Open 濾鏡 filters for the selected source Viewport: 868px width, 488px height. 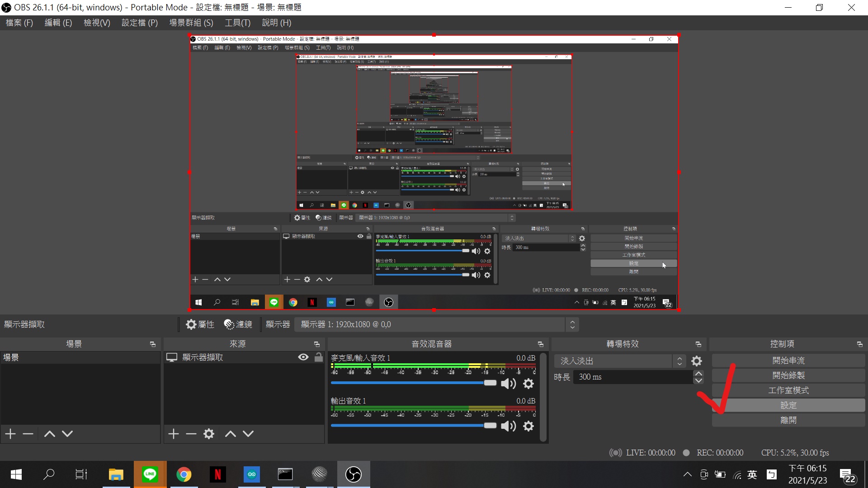238,324
